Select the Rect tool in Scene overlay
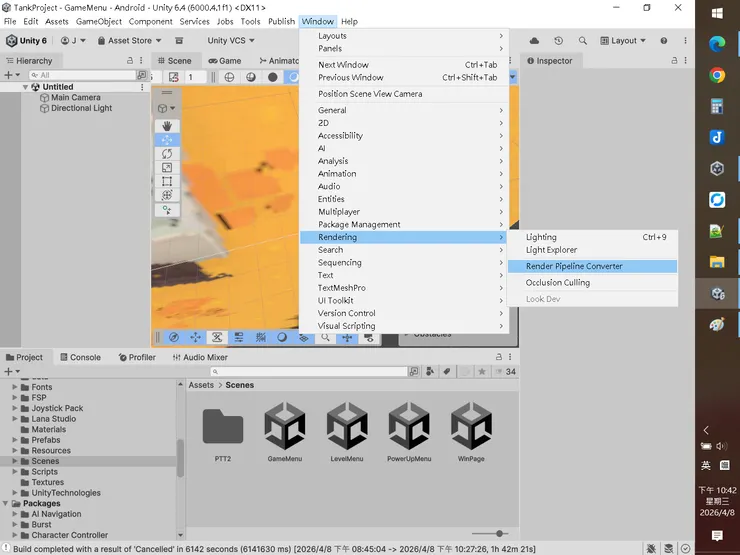Screen dimensions: 740x555 coord(167,182)
